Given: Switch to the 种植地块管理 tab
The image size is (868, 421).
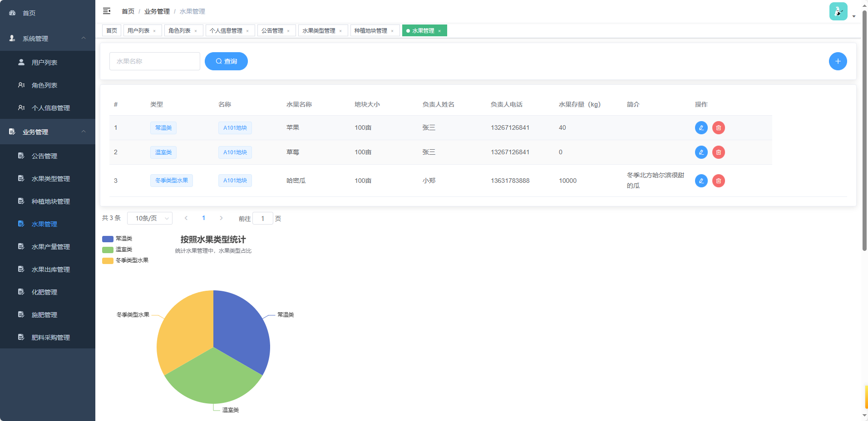Looking at the screenshot, I should click(371, 30).
